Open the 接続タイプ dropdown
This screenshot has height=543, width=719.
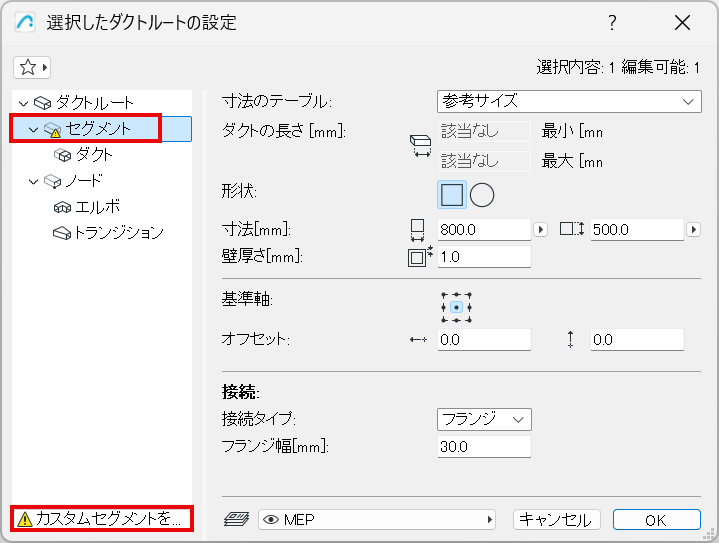click(484, 420)
